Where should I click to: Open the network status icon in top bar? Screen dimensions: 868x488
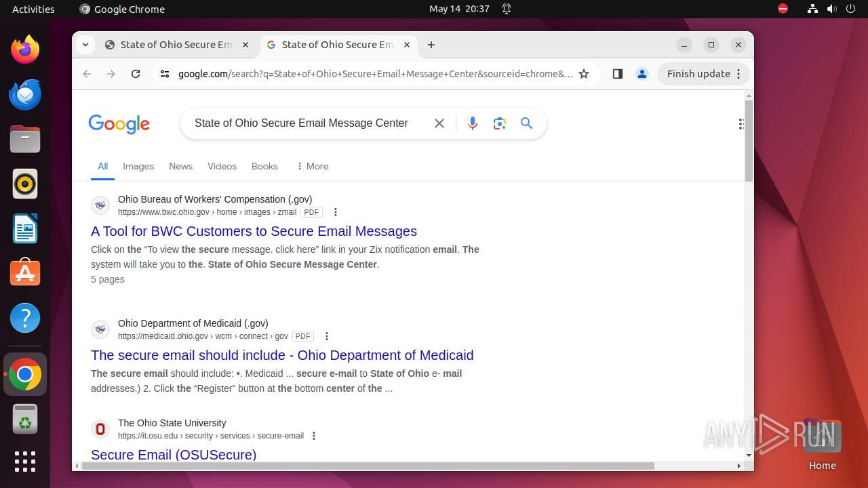[813, 9]
